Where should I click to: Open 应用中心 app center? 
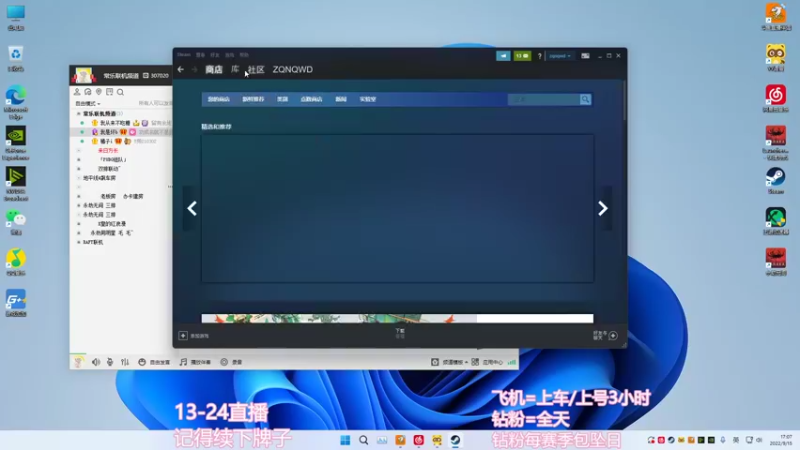pyautogui.click(x=487, y=362)
